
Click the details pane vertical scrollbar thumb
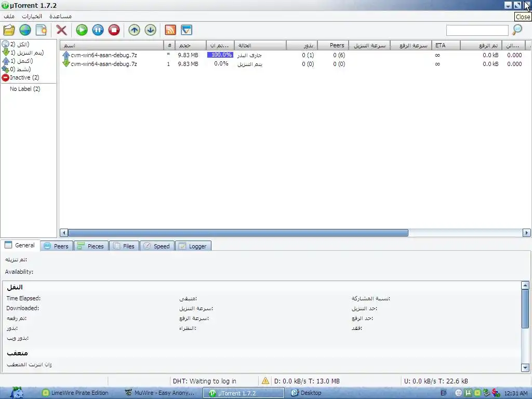(525, 309)
